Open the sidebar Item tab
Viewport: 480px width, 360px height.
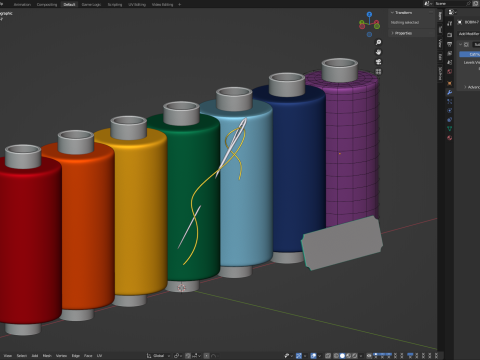pyautogui.click(x=440, y=16)
